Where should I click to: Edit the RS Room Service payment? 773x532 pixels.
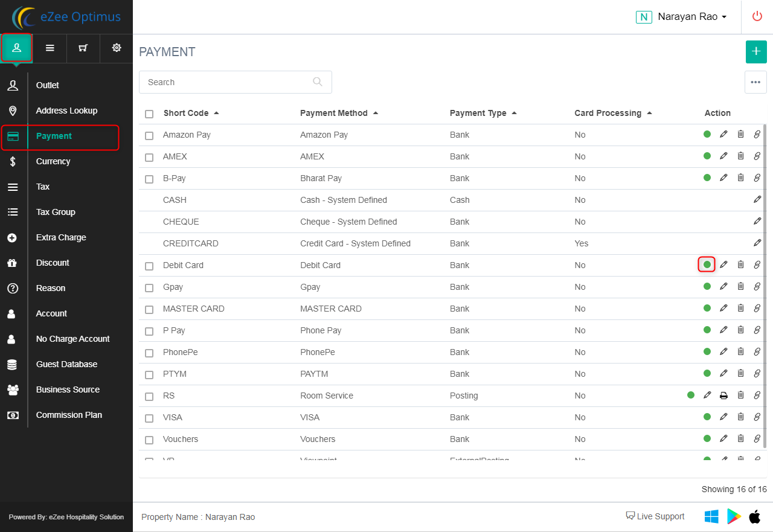point(707,396)
